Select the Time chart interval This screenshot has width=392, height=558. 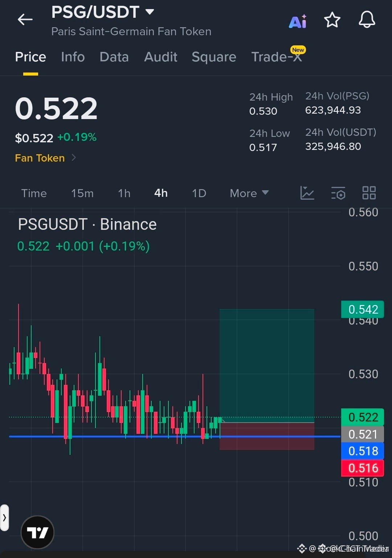34,193
